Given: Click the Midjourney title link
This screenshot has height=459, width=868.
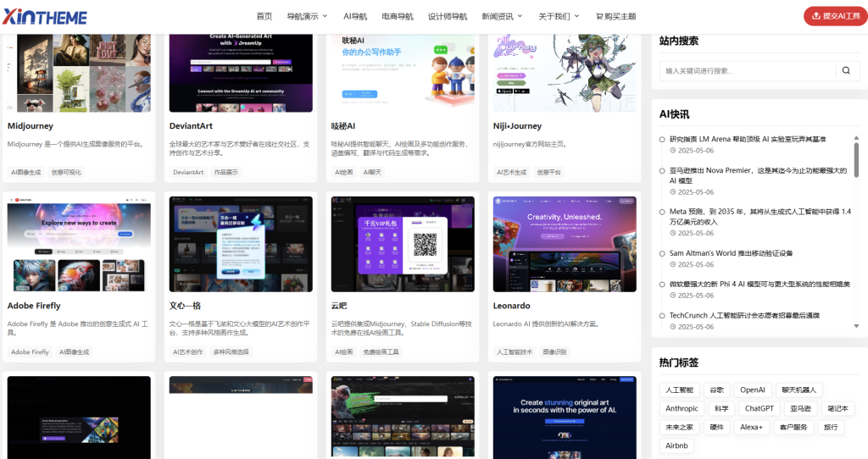Looking at the screenshot, I should 31,126.
